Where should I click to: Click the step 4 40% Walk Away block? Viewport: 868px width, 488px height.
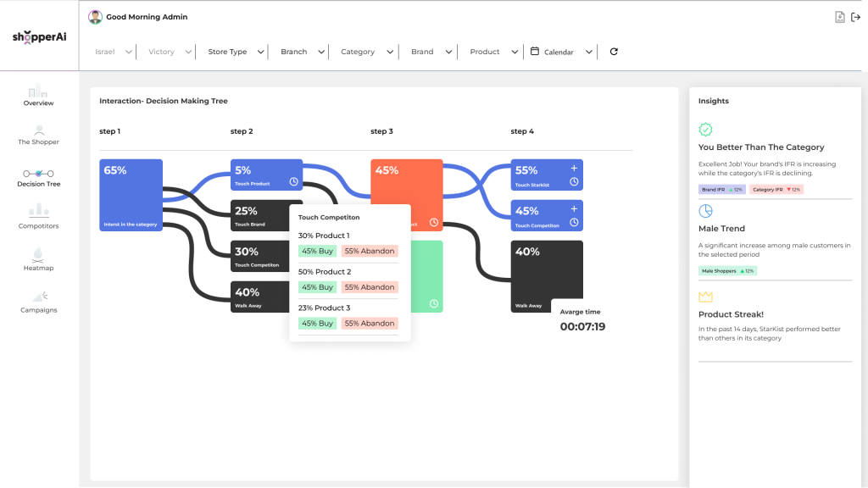pyautogui.click(x=547, y=276)
